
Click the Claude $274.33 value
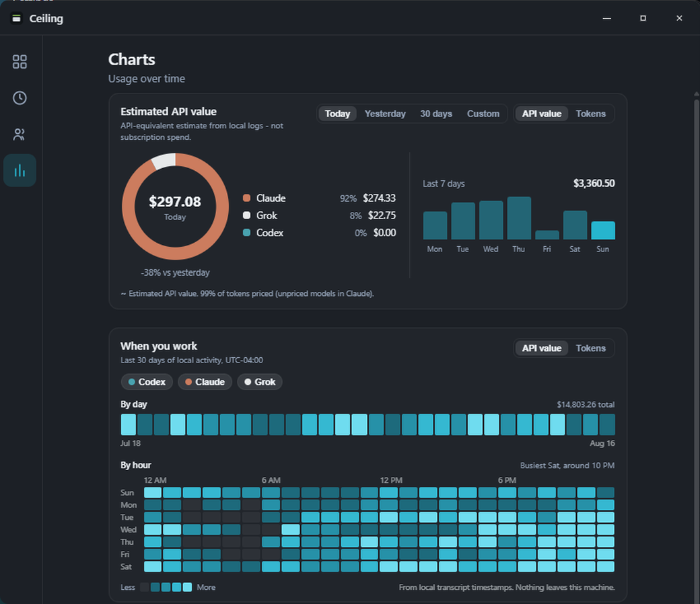pyautogui.click(x=379, y=198)
